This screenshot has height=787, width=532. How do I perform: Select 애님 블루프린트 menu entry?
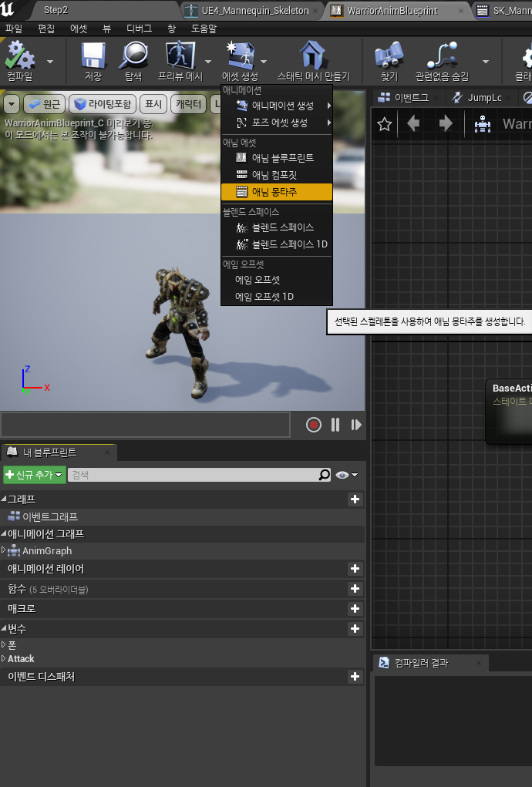[x=277, y=158]
